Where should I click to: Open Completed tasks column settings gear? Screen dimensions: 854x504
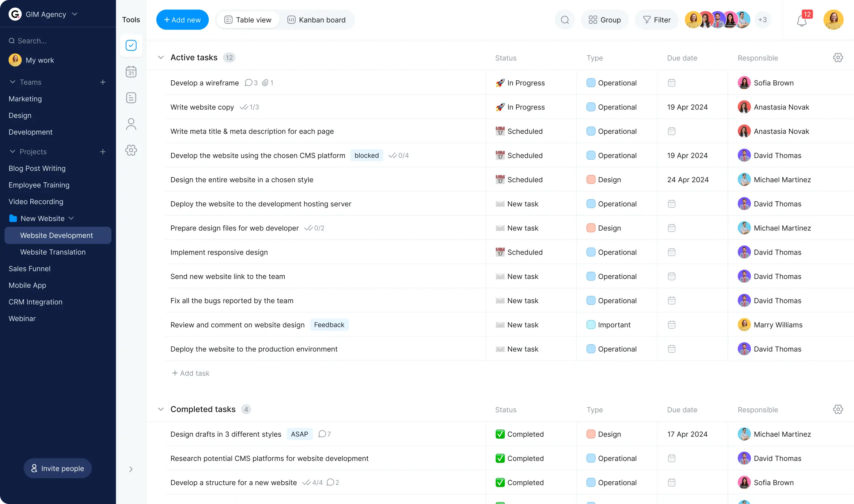(x=838, y=409)
